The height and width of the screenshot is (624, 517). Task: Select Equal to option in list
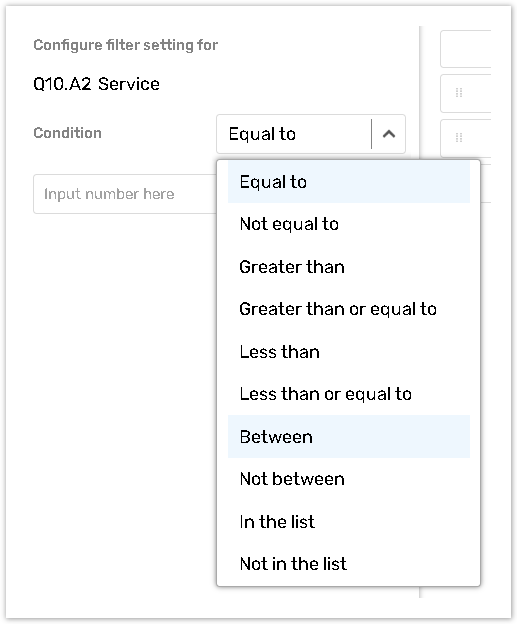tap(349, 182)
